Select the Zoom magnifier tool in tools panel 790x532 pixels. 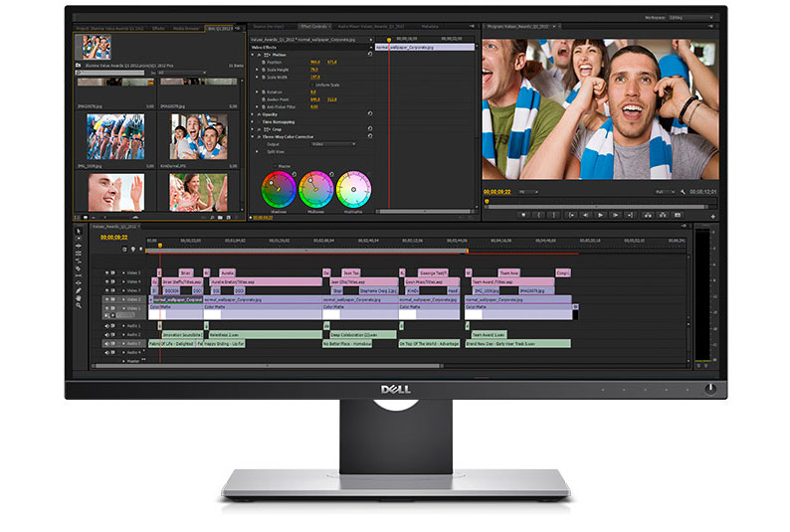click(78, 305)
